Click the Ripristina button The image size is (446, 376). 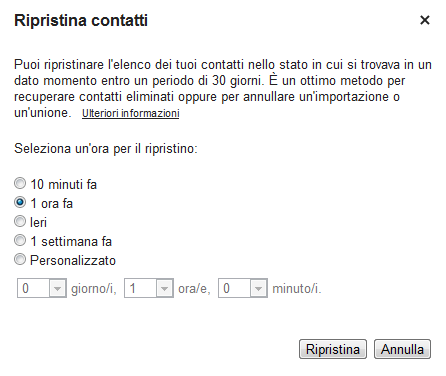coord(333,349)
